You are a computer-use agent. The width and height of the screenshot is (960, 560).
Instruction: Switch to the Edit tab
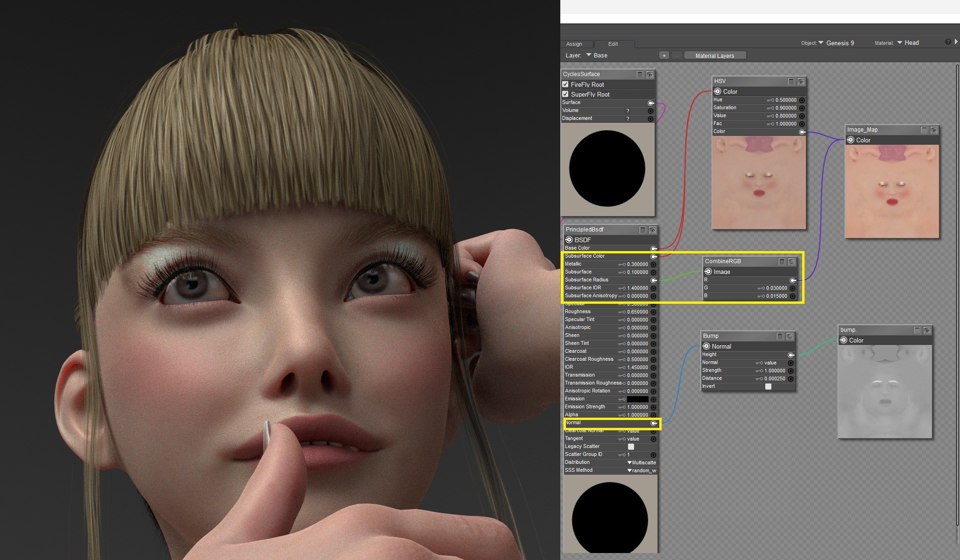[613, 44]
